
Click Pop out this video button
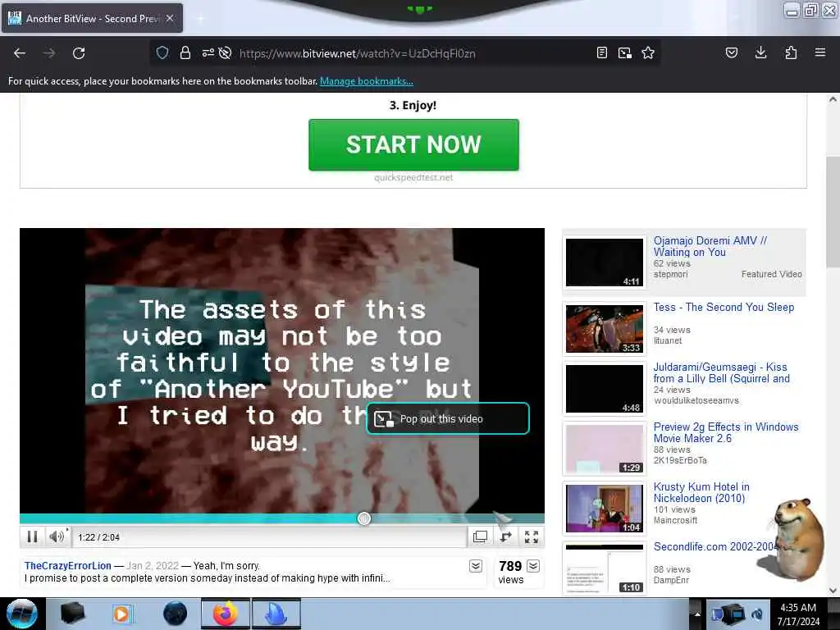(x=448, y=418)
